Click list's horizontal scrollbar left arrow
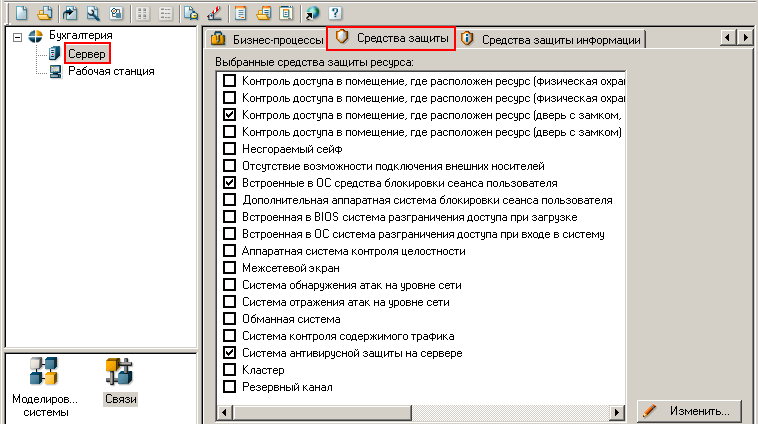Viewport: 758px width, 424px height. [224, 412]
